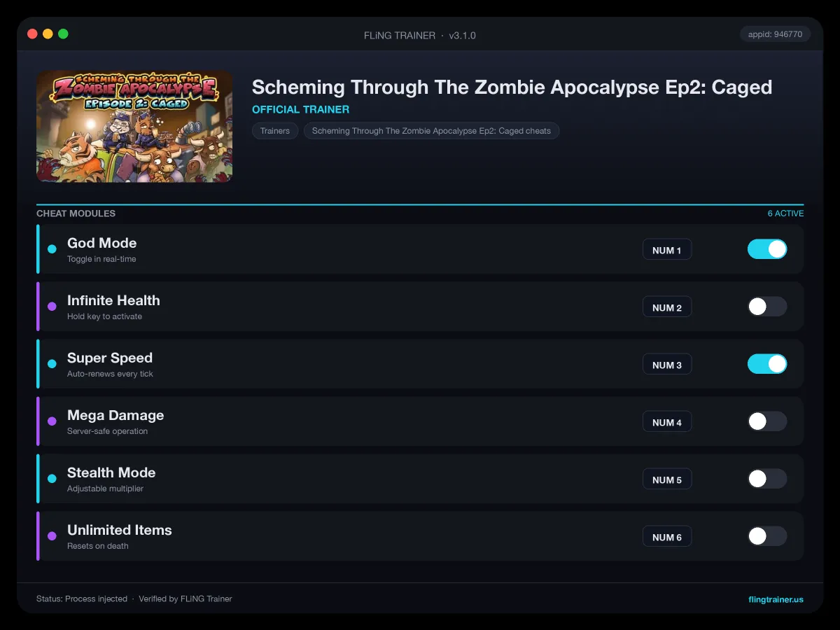840x630 pixels.
Task: Click the 'Verified by FLiNG Trainer' text
Action: point(185,599)
